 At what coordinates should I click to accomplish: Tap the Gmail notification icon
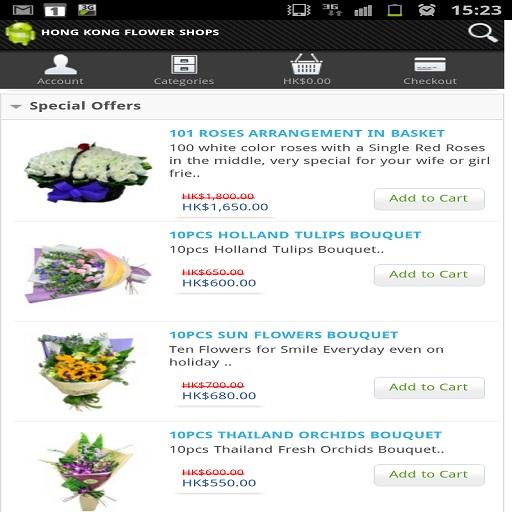(x=23, y=10)
